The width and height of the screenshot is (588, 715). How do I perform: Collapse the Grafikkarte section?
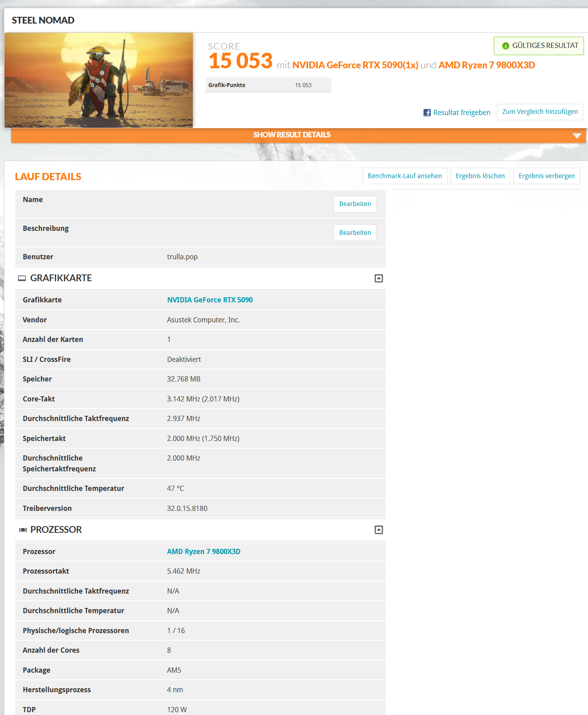point(379,278)
